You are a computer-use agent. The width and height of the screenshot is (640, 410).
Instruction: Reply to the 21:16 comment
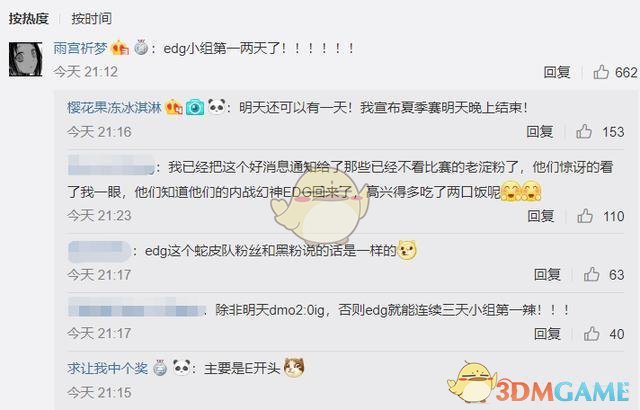point(540,131)
